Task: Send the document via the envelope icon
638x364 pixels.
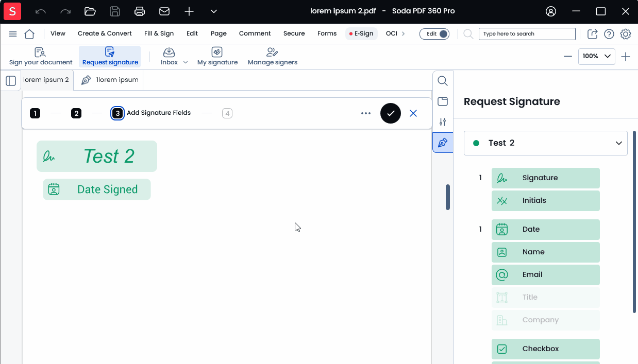Action: tap(164, 11)
